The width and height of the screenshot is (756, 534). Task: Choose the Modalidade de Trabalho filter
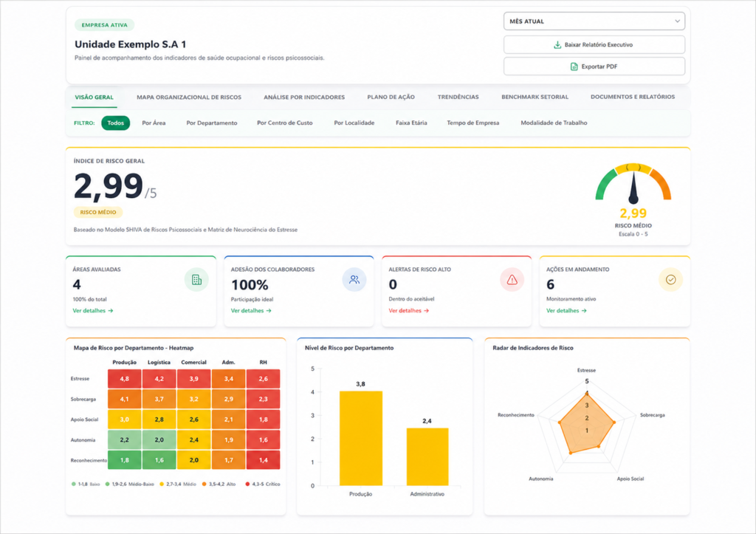coord(554,123)
